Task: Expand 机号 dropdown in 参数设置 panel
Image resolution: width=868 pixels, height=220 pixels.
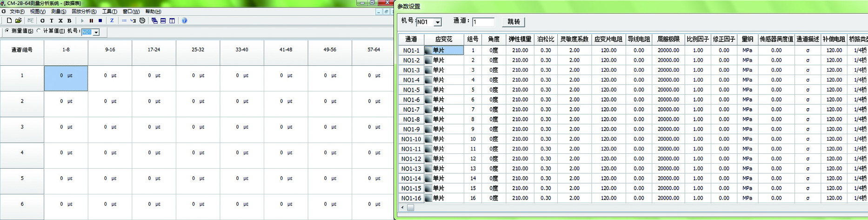Action: (x=437, y=22)
